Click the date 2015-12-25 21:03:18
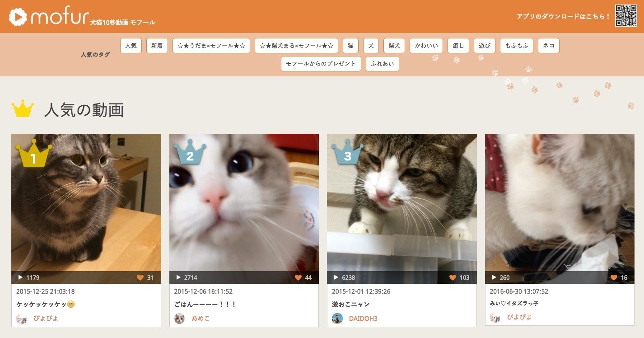644x338 pixels. [x=46, y=291]
